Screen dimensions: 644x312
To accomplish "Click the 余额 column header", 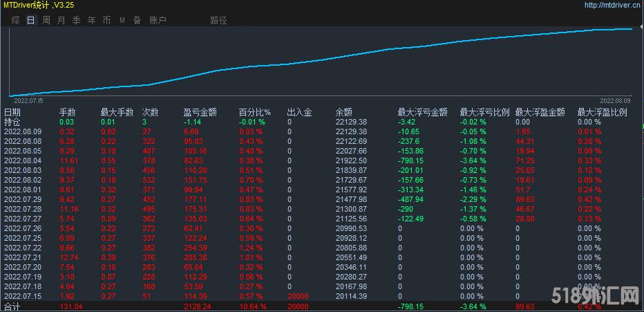I will 343,112.
